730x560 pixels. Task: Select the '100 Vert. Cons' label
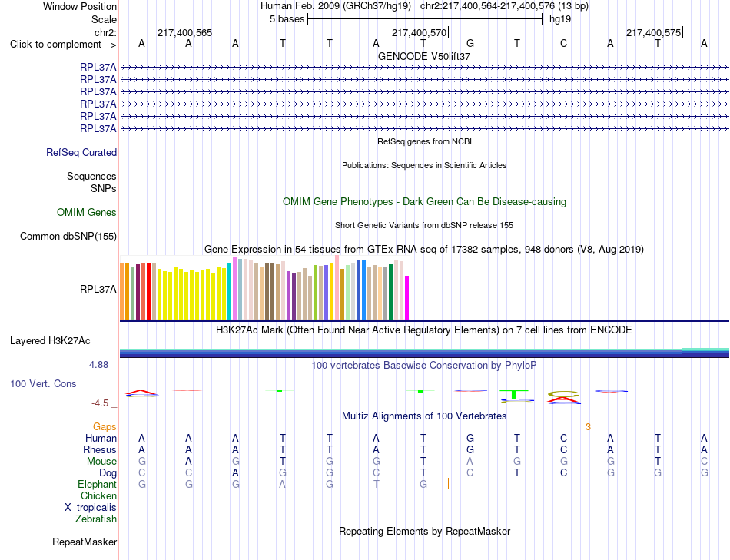[43, 383]
